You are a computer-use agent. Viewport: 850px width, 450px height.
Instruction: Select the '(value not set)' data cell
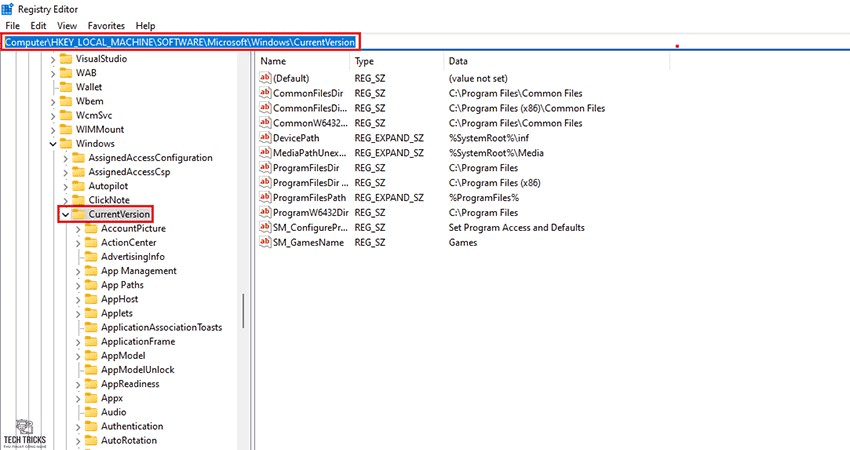[x=478, y=78]
